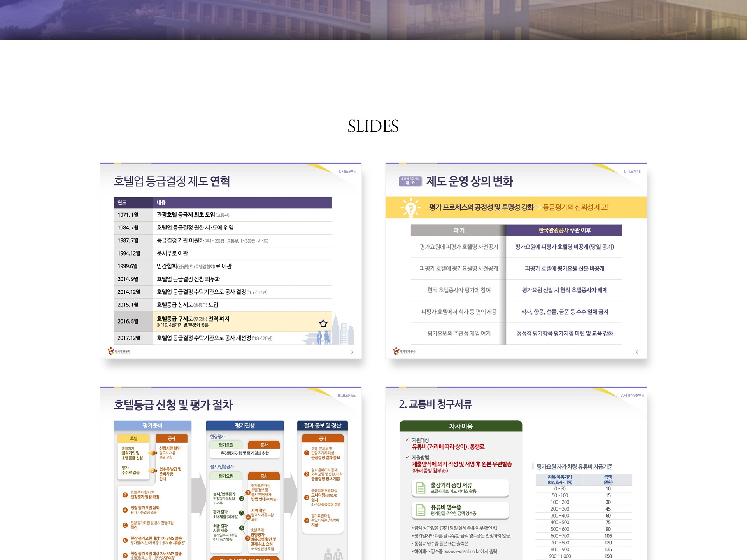Click the Ⅴ.서류작성안내 section label
The height and width of the screenshot is (560, 747).
632,395
